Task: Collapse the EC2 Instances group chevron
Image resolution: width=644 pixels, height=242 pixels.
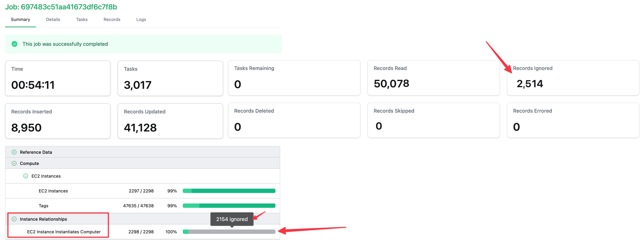Action: point(26,176)
